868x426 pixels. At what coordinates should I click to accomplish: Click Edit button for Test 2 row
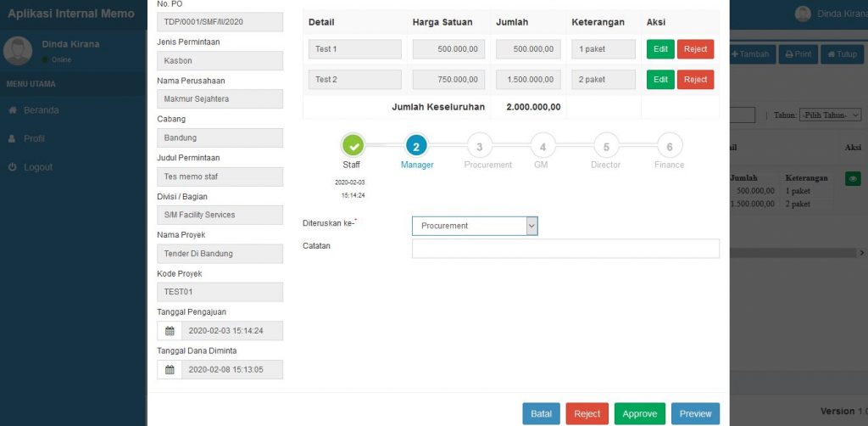[x=660, y=80]
